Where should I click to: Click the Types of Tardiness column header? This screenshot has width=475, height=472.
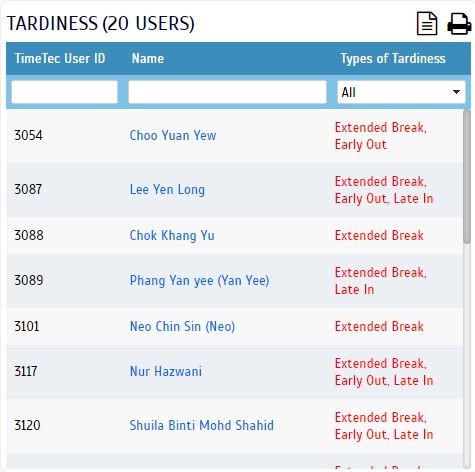(x=393, y=59)
